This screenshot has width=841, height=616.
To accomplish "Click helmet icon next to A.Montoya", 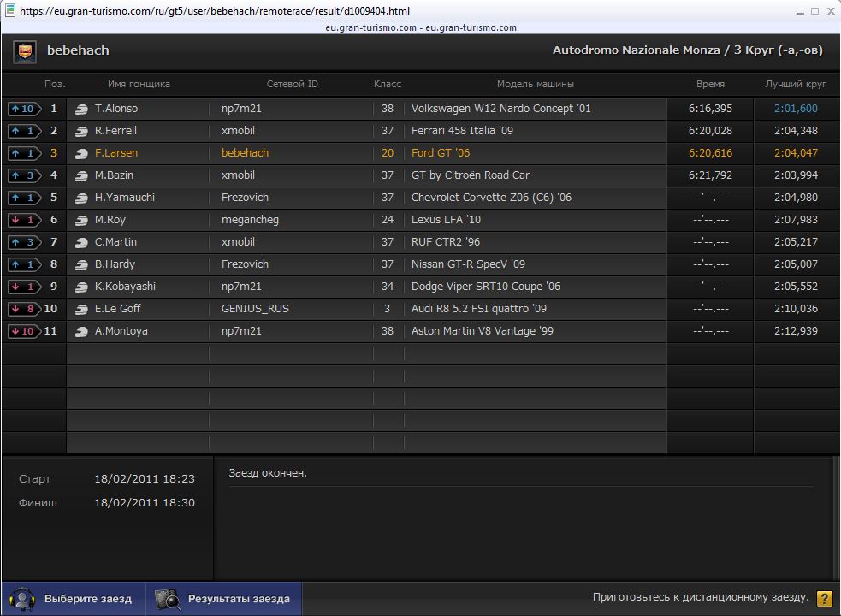I will [81, 332].
